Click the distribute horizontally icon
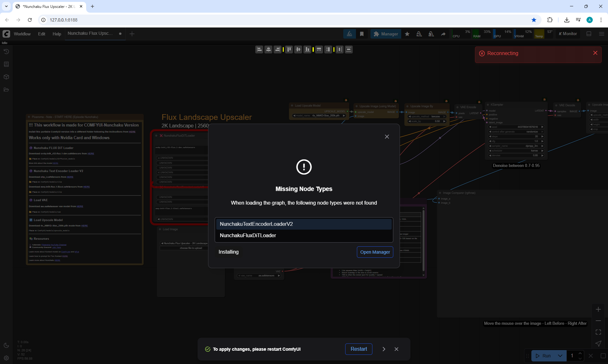 [x=339, y=49]
